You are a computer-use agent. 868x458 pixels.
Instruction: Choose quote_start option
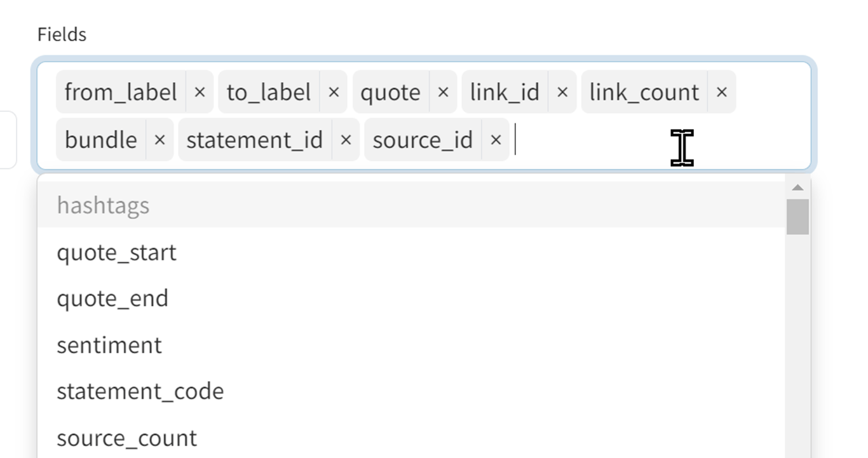point(116,252)
